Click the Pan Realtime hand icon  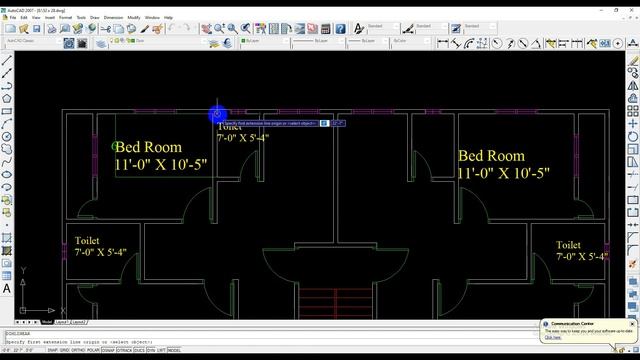click(x=207, y=29)
